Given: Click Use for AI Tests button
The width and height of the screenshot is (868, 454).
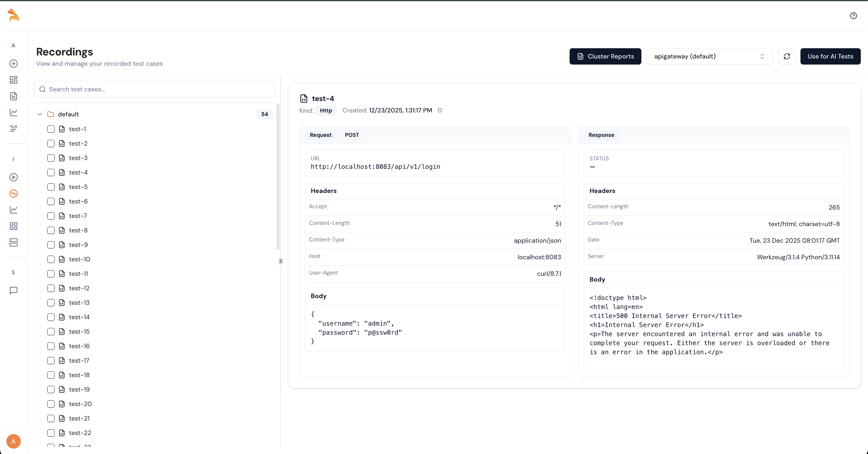Looking at the screenshot, I should [830, 56].
